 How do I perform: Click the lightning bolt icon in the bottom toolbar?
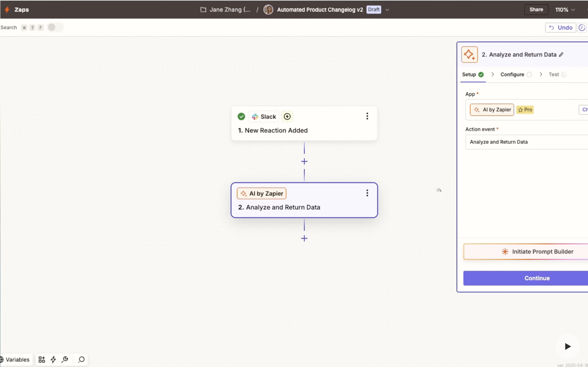click(x=53, y=359)
